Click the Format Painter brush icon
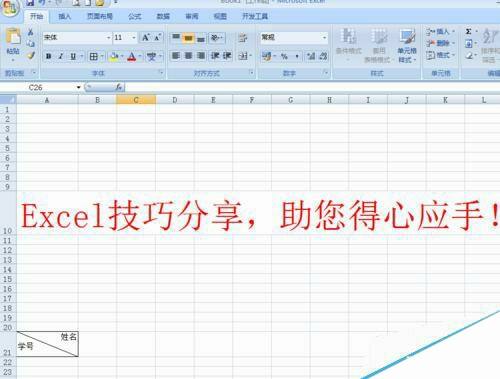The width and height of the screenshot is (500, 379). (x=31, y=55)
